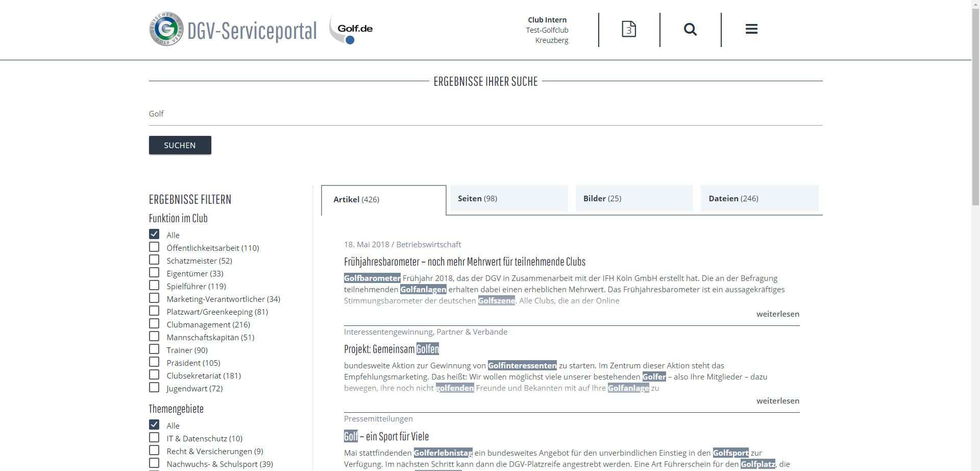Open the hamburger menu

point(751,29)
